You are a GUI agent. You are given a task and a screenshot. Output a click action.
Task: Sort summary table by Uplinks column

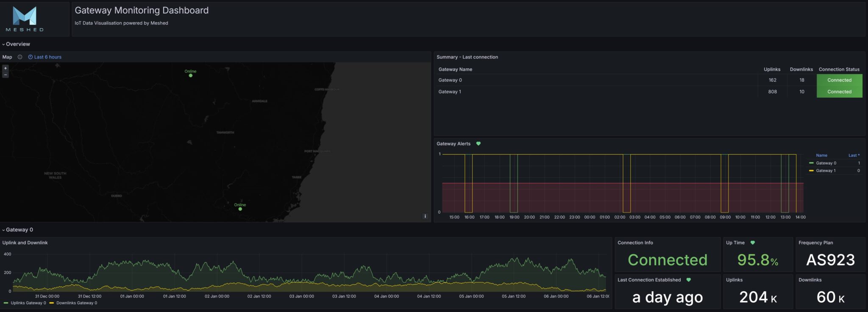(772, 69)
